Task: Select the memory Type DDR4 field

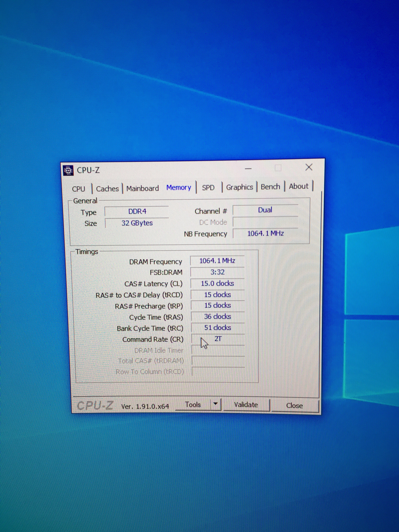Action: coord(137,211)
